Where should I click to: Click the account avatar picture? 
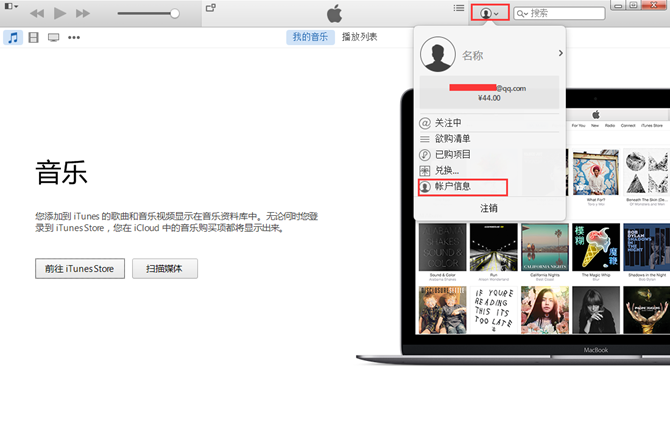click(x=438, y=54)
